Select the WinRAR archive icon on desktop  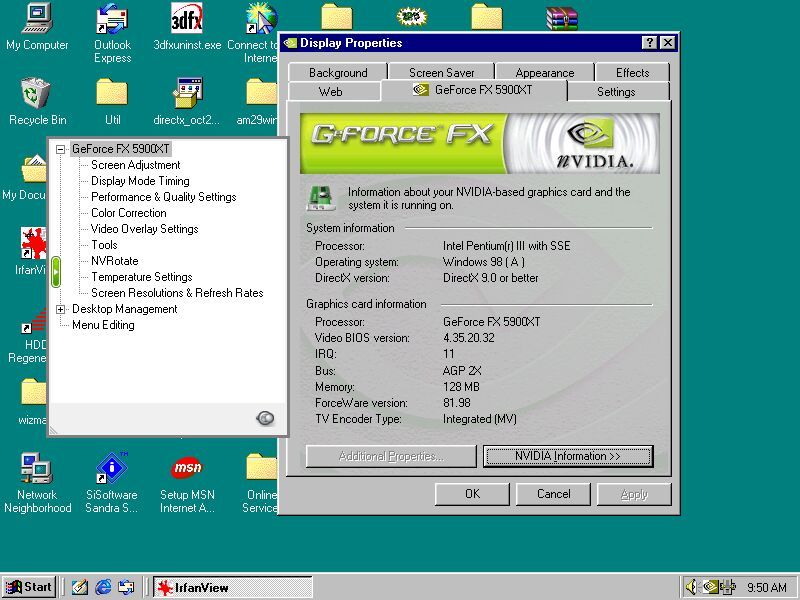coord(561,18)
